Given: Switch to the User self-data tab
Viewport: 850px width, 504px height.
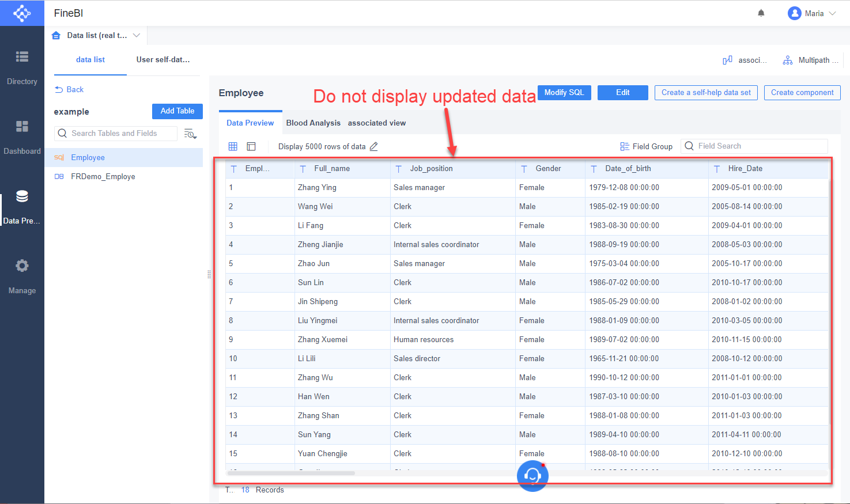Looking at the screenshot, I should (x=163, y=59).
